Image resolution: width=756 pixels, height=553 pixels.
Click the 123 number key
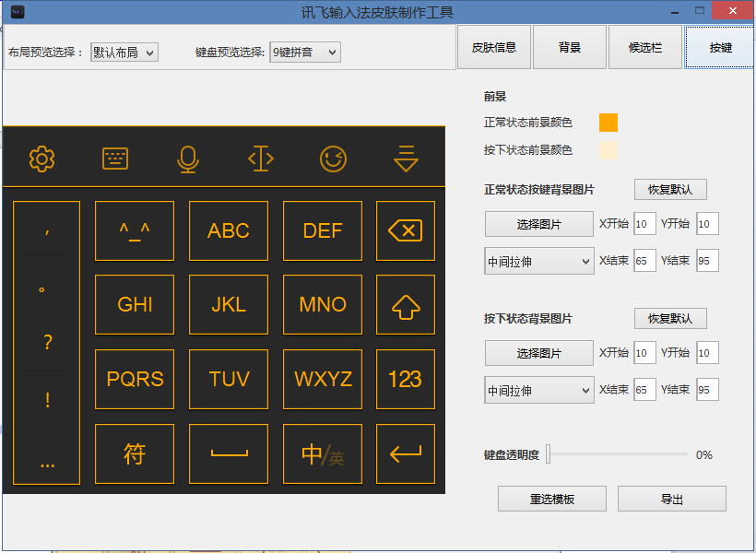(406, 380)
